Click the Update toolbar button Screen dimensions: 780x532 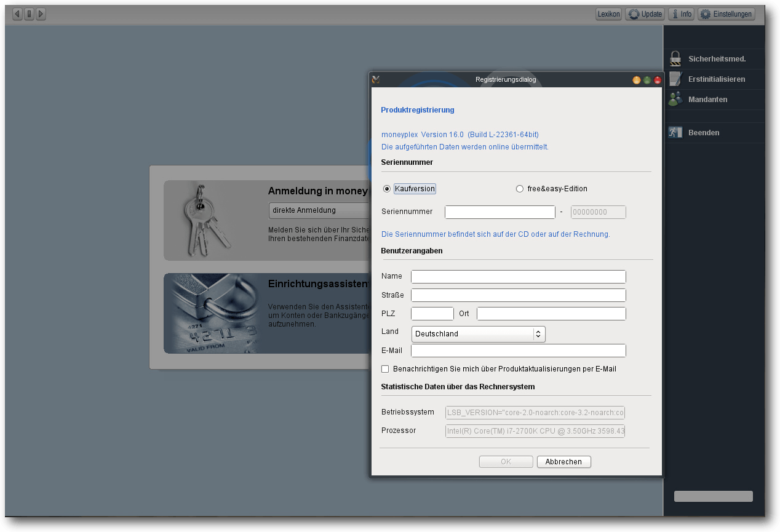coord(645,14)
